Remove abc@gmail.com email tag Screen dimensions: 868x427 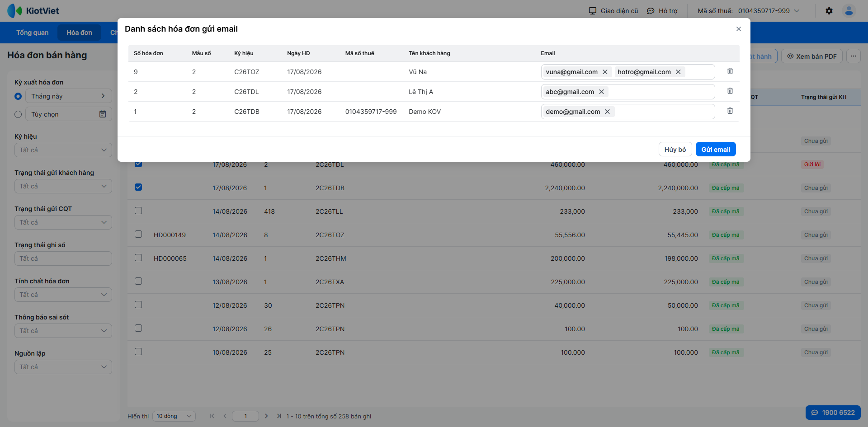point(601,92)
